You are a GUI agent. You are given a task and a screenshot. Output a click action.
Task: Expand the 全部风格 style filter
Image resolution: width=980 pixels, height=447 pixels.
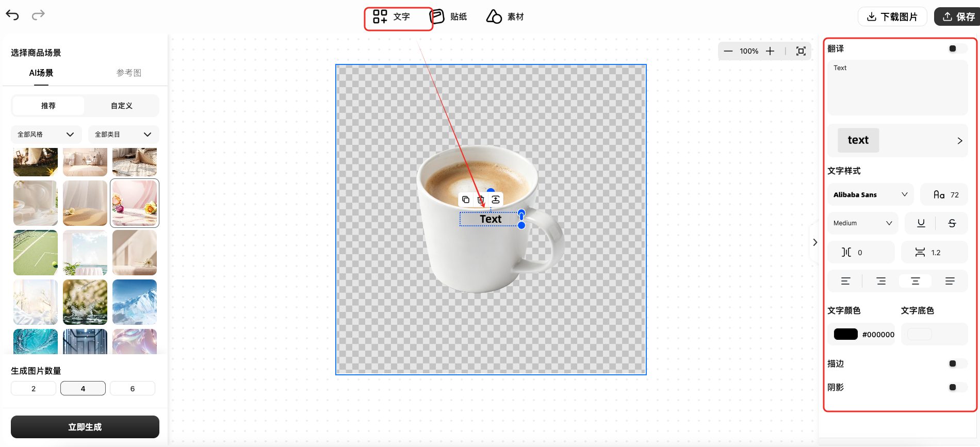point(46,135)
